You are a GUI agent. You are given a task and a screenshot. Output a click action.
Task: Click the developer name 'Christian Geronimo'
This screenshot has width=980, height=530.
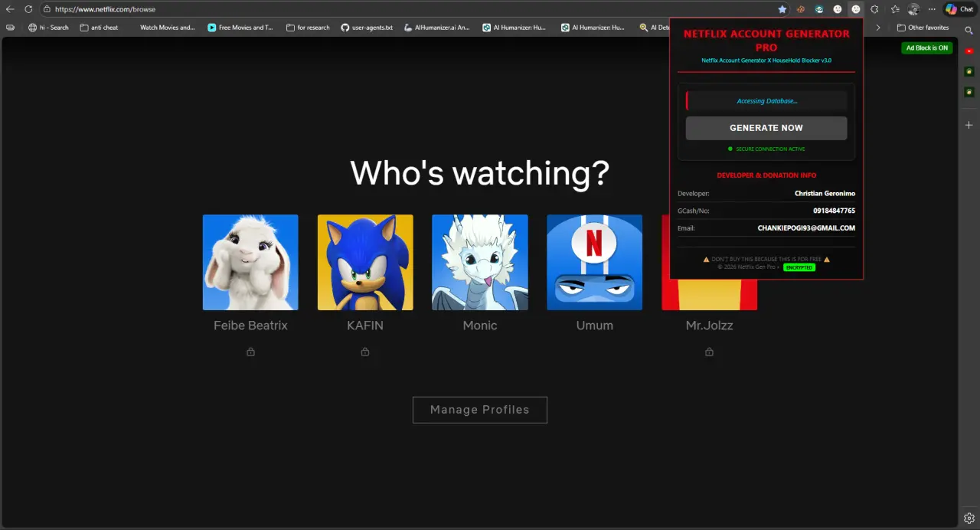point(825,194)
